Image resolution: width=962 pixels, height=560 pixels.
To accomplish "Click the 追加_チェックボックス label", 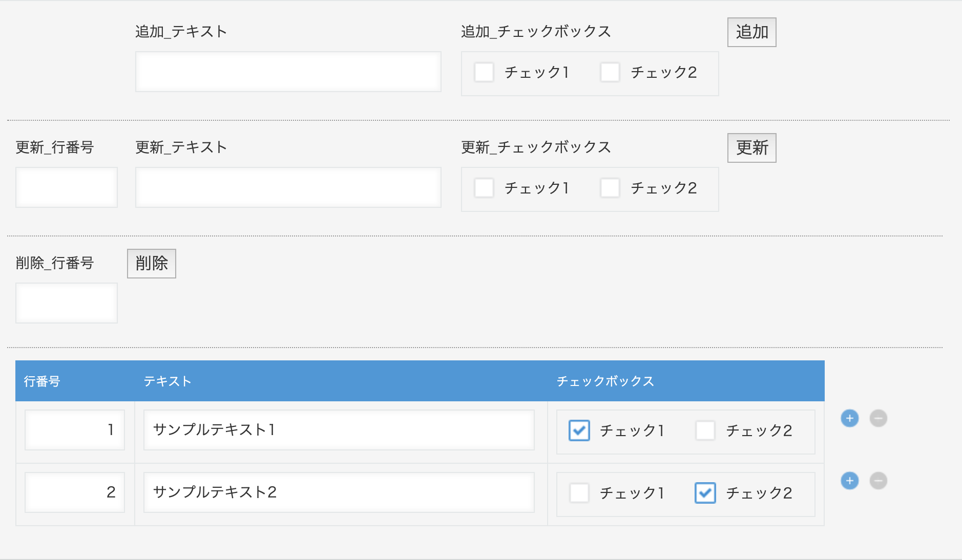I will pos(536,32).
